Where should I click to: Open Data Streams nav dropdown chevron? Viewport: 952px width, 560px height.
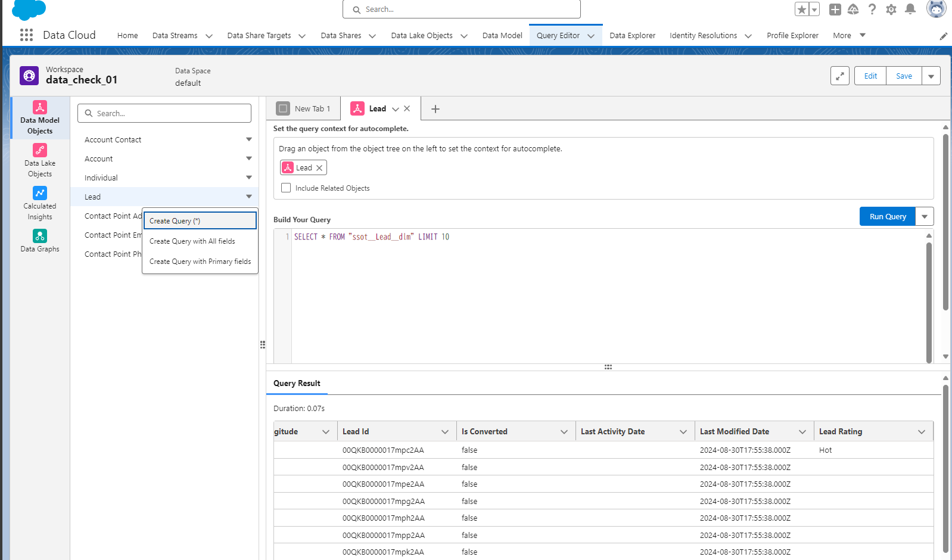click(209, 36)
